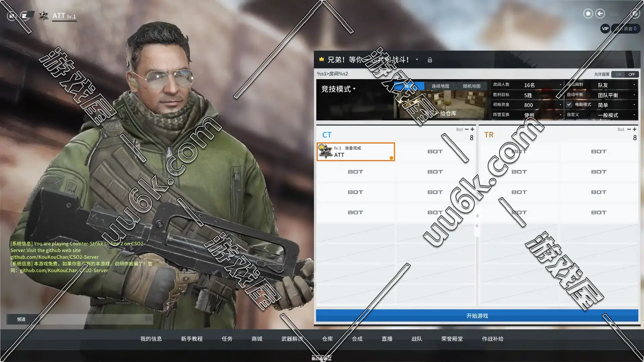This screenshot has height=362, width=644.
Task: Focus the chat input field
Action: [96, 319]
